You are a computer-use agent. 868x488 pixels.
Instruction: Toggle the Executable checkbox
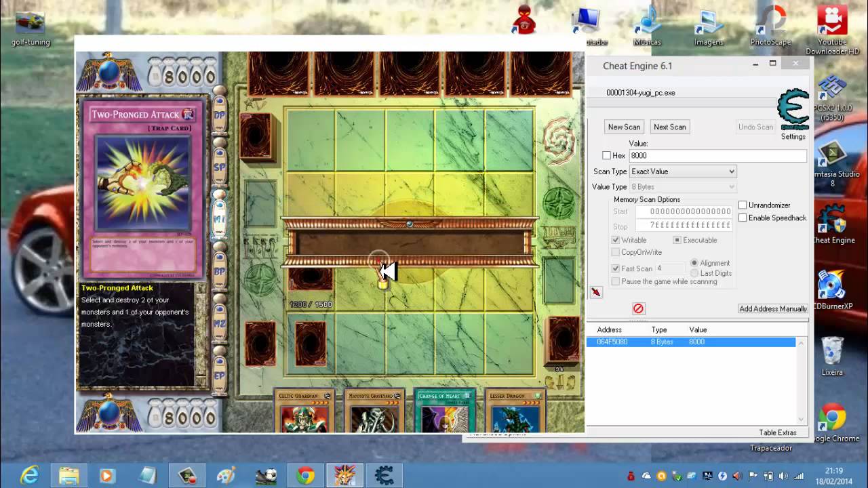[677, 240]
